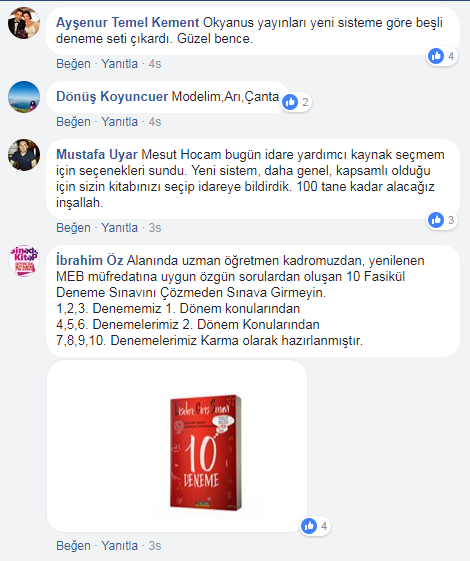Like Mustafa Uyar's comment with Beğen
The image size is (470, 561).
[73, 228]
